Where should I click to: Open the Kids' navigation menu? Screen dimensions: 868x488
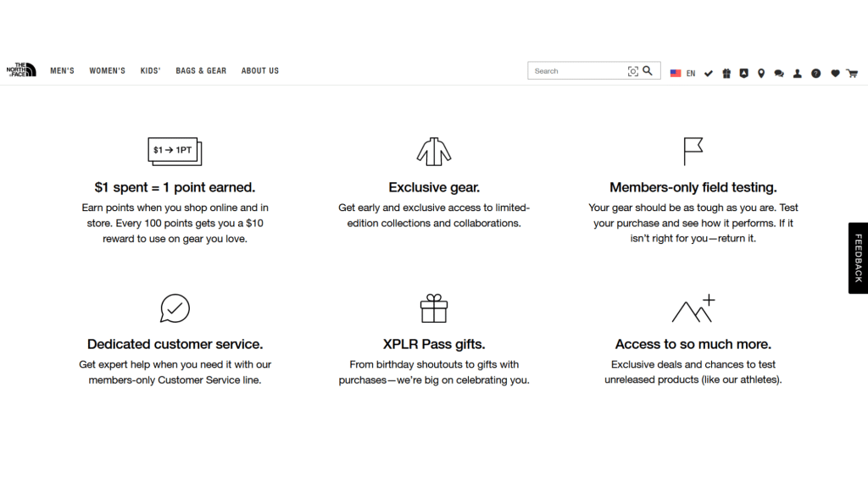pyautogui.click(x=151, y=71)
